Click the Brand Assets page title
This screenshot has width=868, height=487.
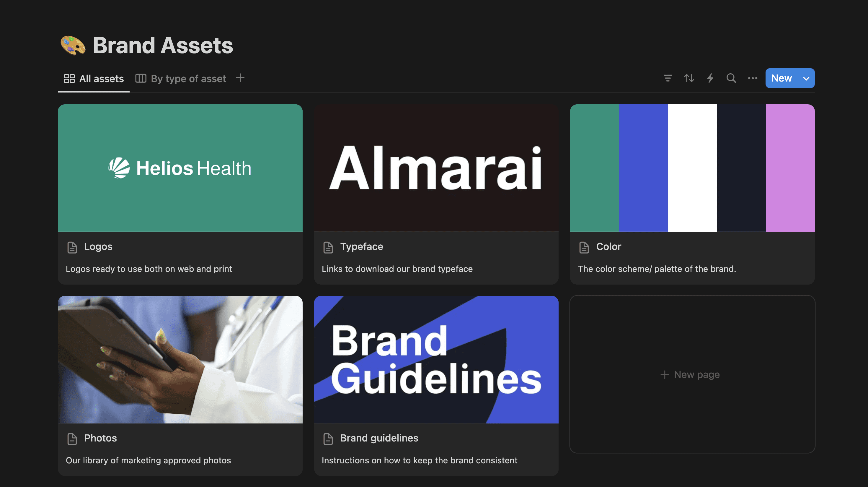coord(163,45)
